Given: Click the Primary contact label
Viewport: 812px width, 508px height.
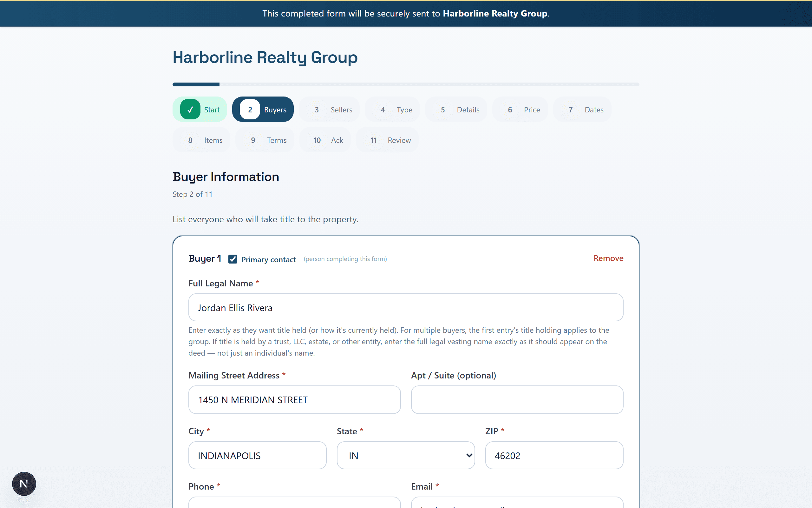Looking at the screenshot, I should coord(268,259).
